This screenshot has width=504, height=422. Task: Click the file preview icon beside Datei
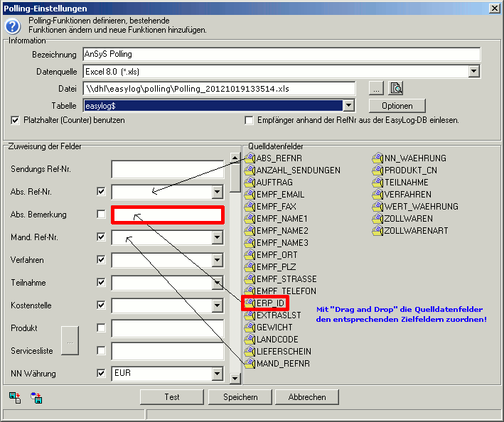coord(396,88)
